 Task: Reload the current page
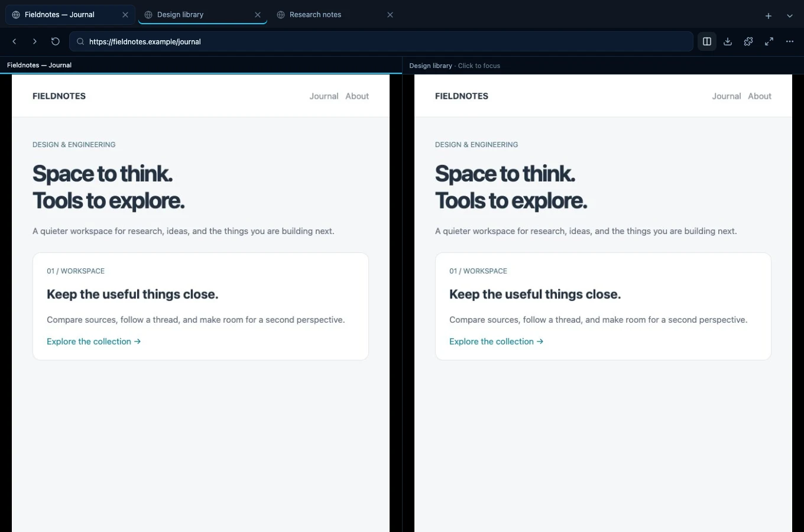[x=56, y=41]
